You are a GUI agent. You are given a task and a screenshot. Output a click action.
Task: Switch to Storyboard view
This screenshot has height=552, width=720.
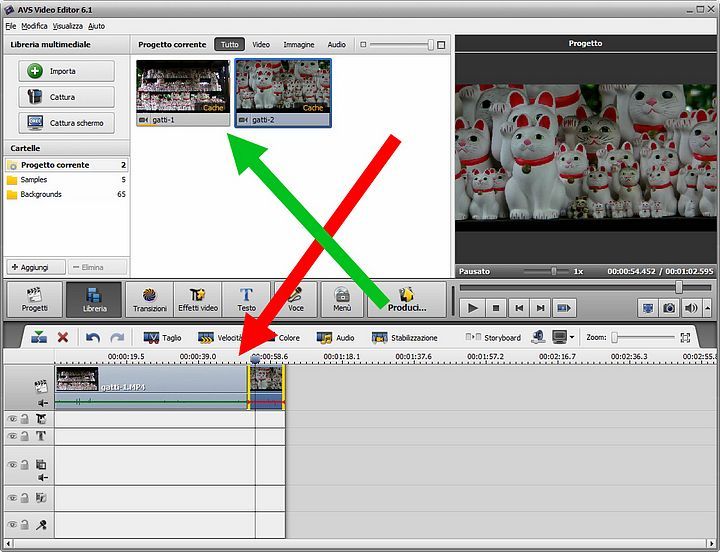[x=493, y=338]
